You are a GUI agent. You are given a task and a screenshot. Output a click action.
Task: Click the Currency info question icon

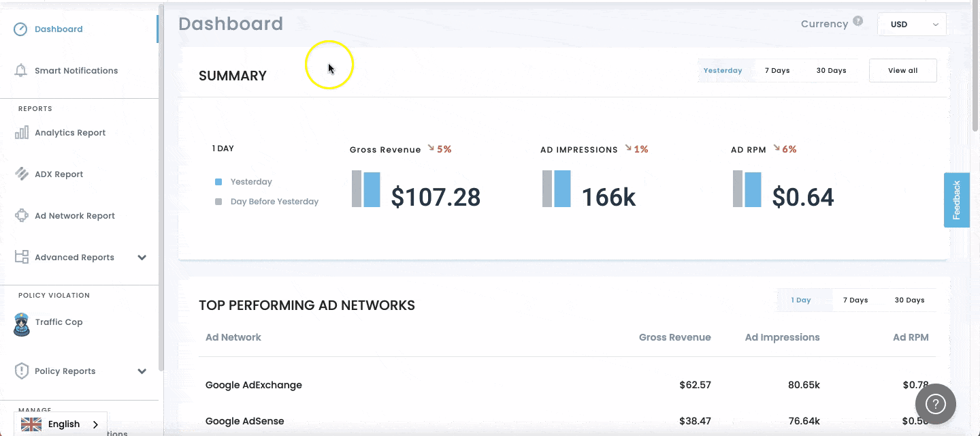[858, 21]
